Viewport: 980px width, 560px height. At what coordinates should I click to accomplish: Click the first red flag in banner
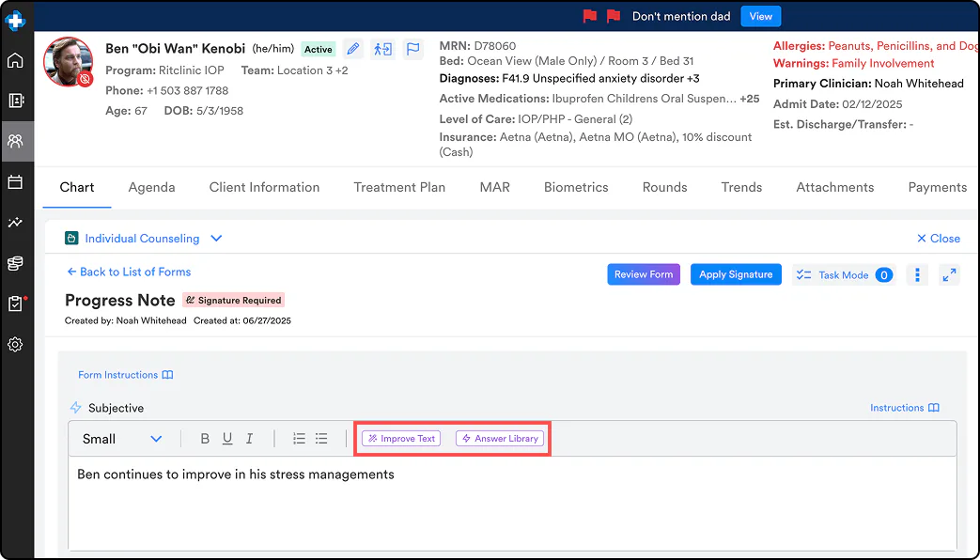tap(589, 16)
